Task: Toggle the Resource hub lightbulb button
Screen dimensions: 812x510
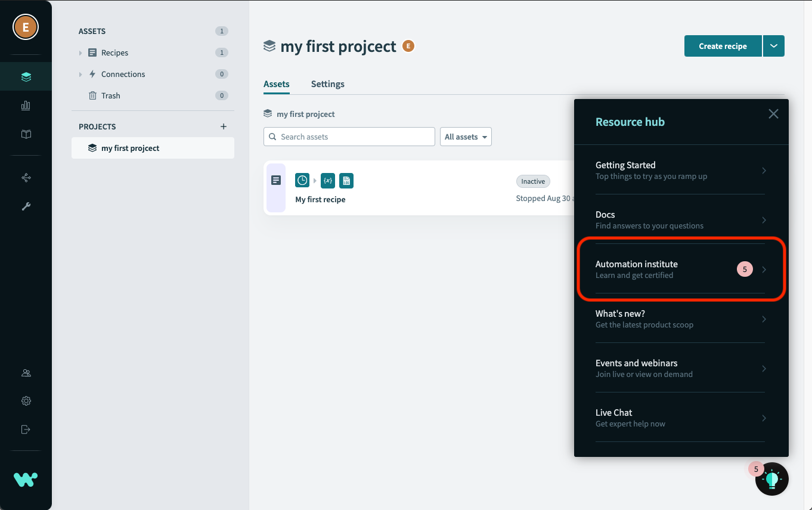Action: tap(771, 478)
